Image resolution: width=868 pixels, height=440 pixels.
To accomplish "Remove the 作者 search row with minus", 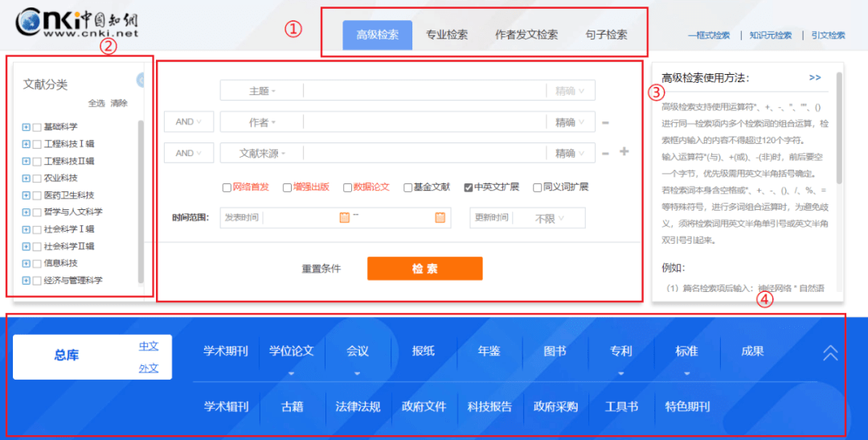I will [x=605, y=123].
